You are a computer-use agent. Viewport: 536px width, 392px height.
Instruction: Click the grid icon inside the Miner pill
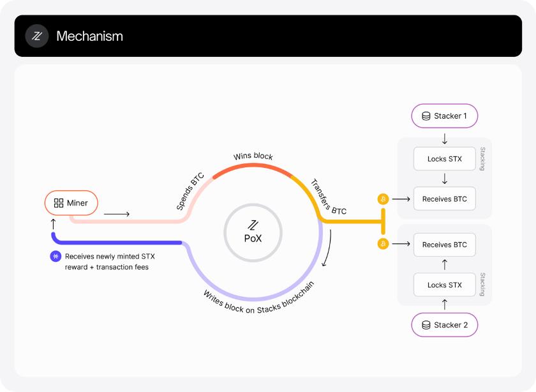coord(59,203)
